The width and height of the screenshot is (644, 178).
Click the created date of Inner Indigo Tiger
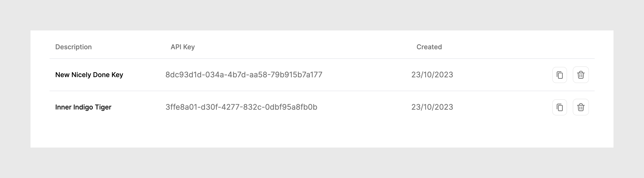pos(432,107)
